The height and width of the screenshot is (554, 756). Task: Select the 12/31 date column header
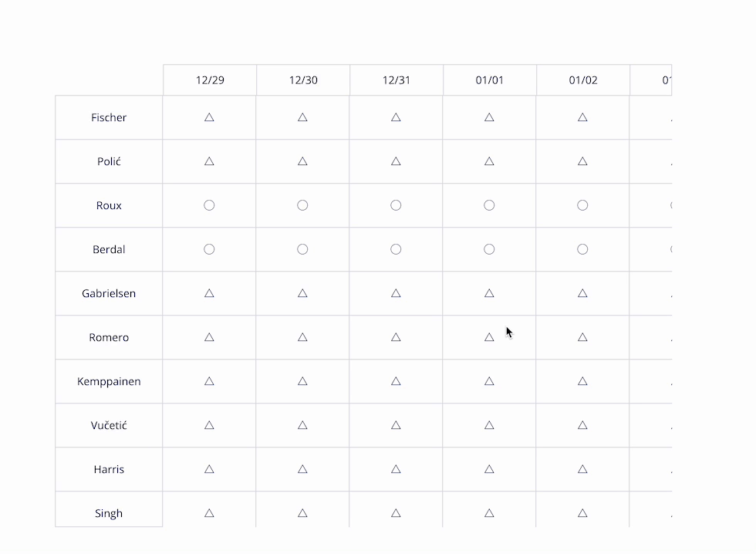pos(397,80)
